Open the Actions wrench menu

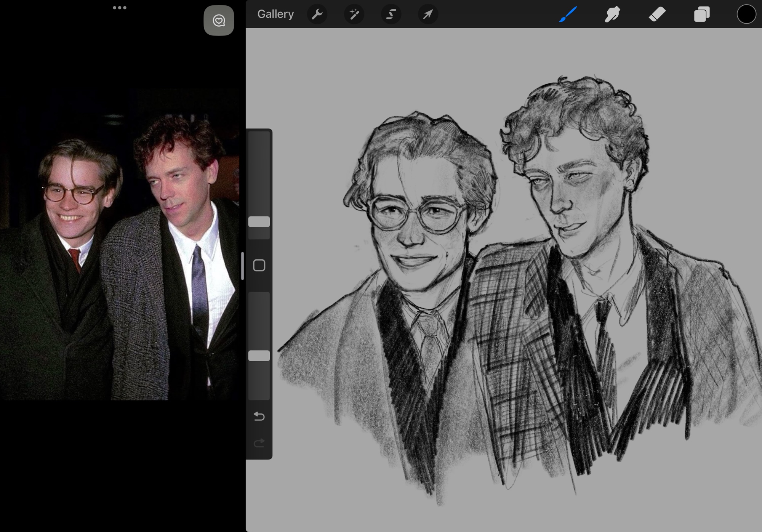[317, 14]
